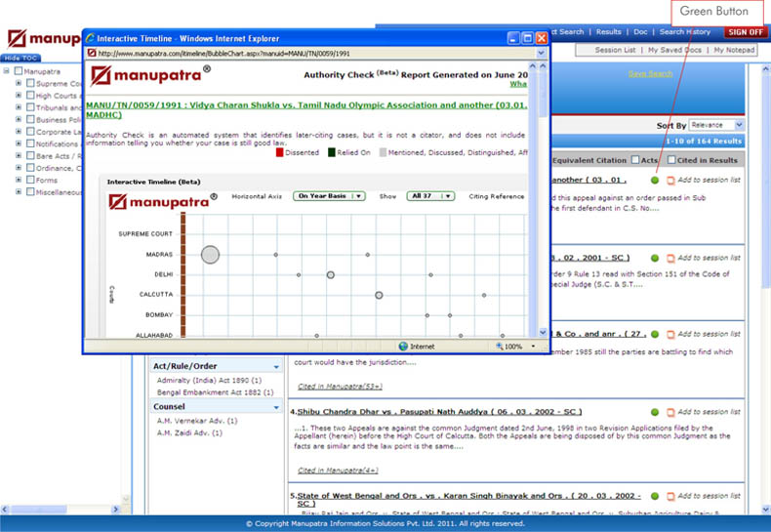Open the Doc menu item

[640, 32]
